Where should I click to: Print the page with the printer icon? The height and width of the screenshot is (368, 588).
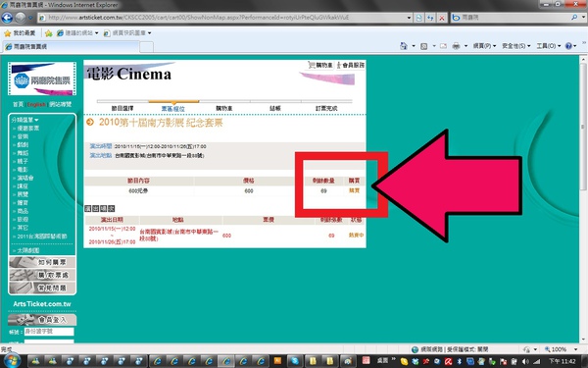[456, 46]
